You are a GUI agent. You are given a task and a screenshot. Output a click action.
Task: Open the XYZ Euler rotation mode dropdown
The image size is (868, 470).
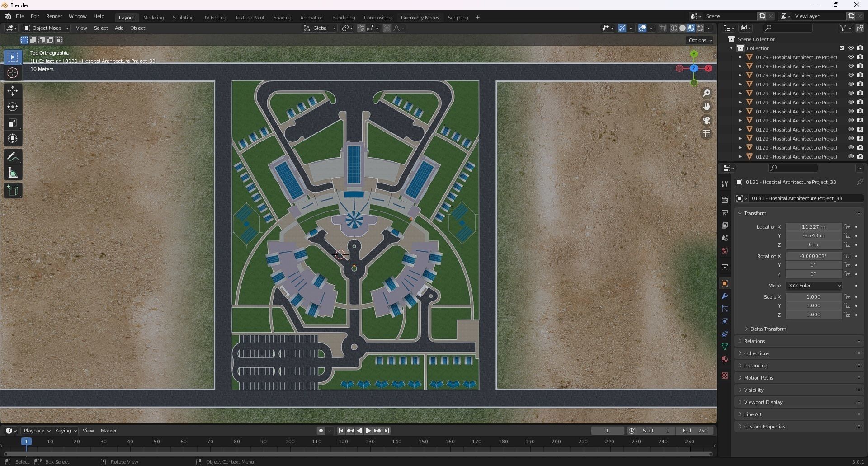point(814,286)
